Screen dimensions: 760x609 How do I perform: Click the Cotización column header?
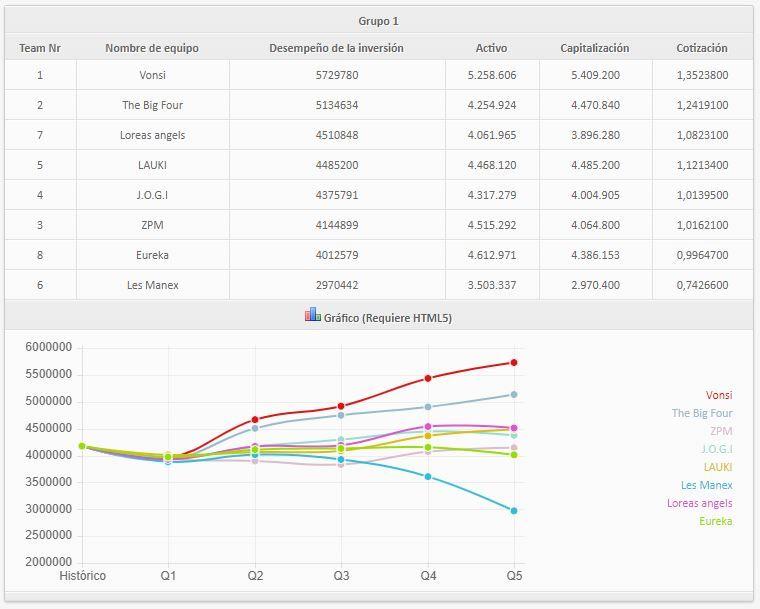(x=701, y=47)
